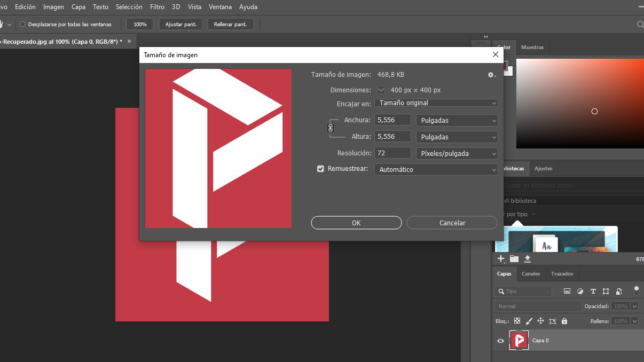Click the search magnifier icon at top right
The height and width of the screenshot is (362, 644).
click(640, 24)
